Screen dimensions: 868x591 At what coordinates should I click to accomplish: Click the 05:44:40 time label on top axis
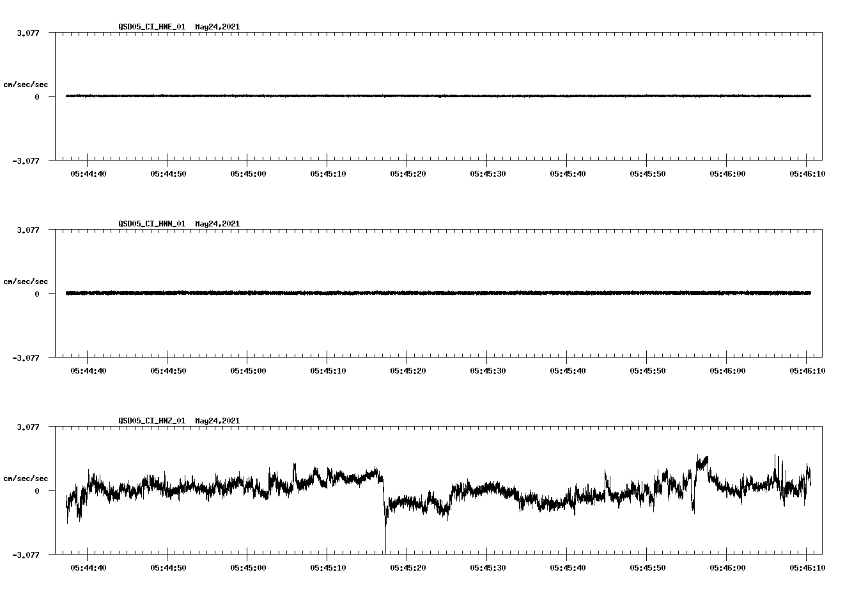pyautogui.click(x=88, y=173)
